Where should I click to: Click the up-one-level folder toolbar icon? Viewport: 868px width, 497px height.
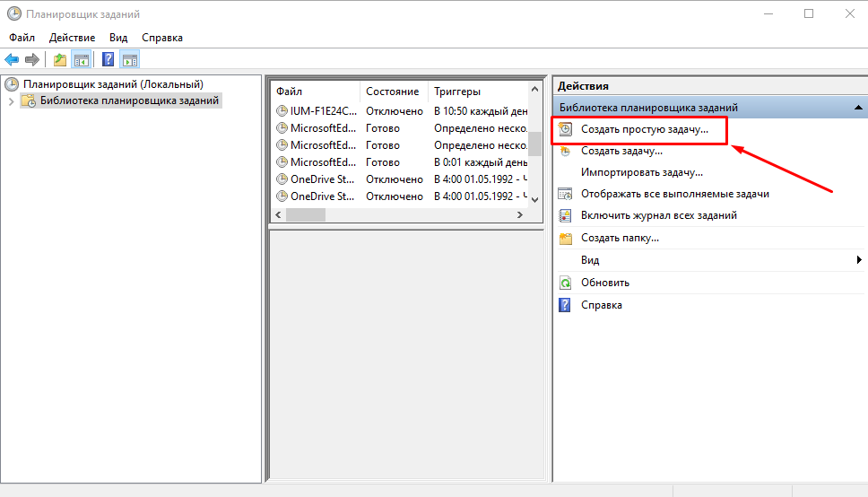tap(60, 59)
